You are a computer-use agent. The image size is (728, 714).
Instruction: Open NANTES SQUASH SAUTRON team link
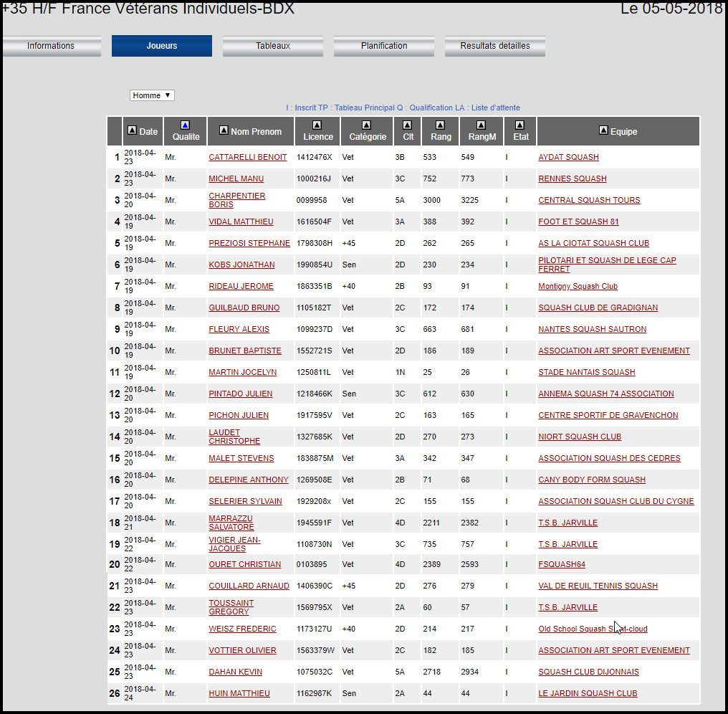click(593, 329)
